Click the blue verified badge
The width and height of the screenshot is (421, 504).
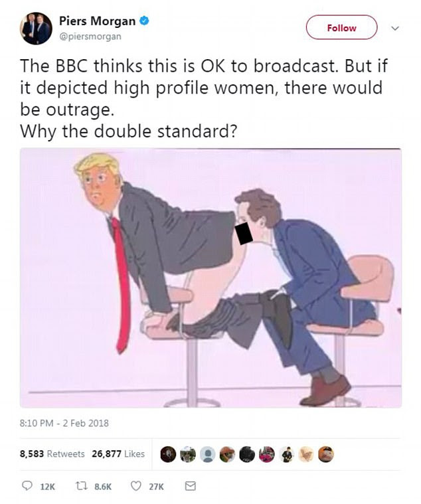tap(144, 21)
